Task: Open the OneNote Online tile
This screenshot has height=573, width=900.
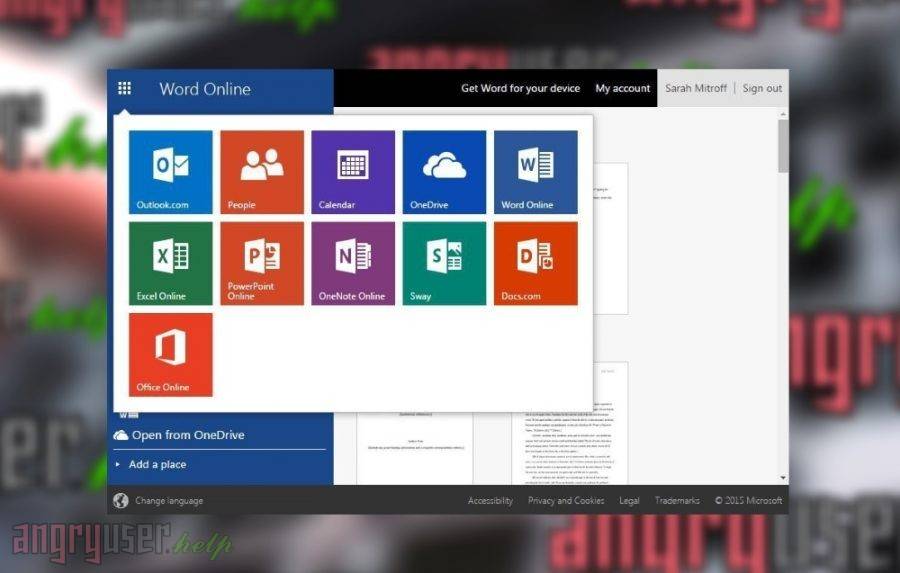Action: (353, 264)
